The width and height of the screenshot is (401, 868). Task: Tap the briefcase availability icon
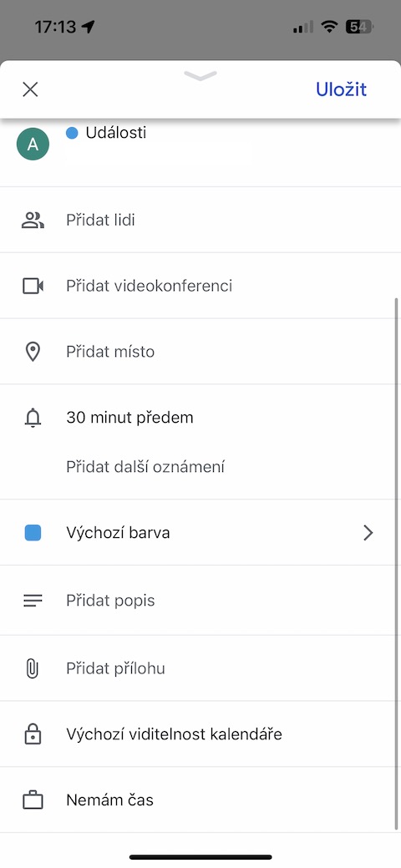pyautogui.click(x=33, y=799)
